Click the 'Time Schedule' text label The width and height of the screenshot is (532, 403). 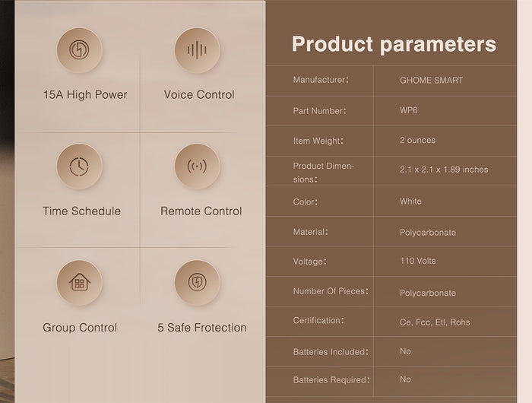(81, 211)
